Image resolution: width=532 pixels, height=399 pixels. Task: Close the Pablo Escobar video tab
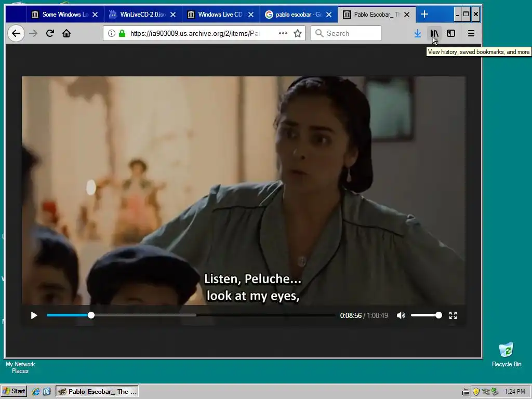tap(407, 14)
